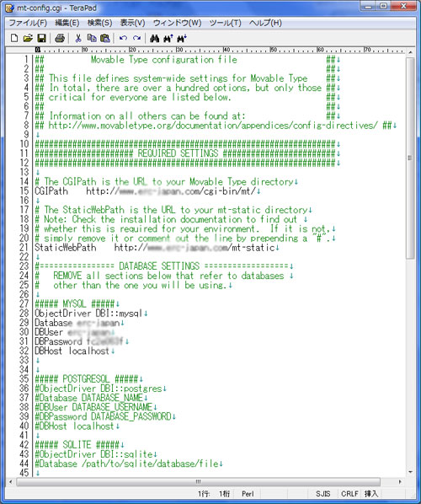
Task: Open a file using the folder icon
Action: tap(28, 38)
